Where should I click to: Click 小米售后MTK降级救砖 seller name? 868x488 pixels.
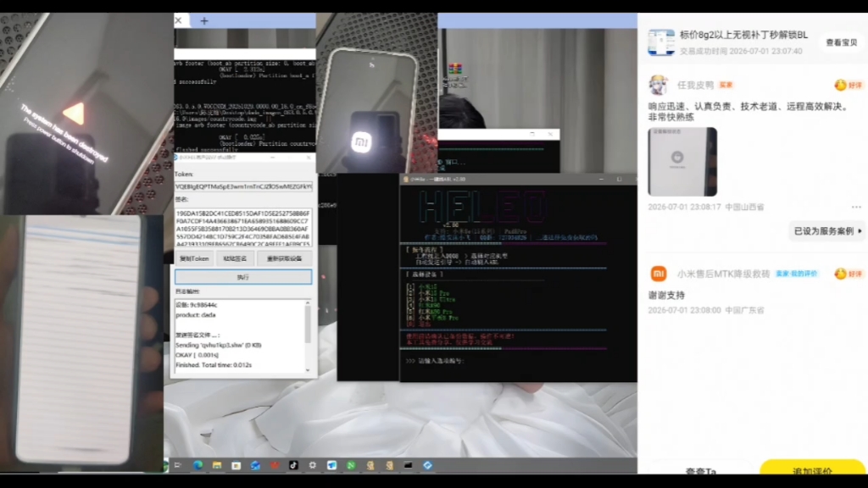point(724,274)
